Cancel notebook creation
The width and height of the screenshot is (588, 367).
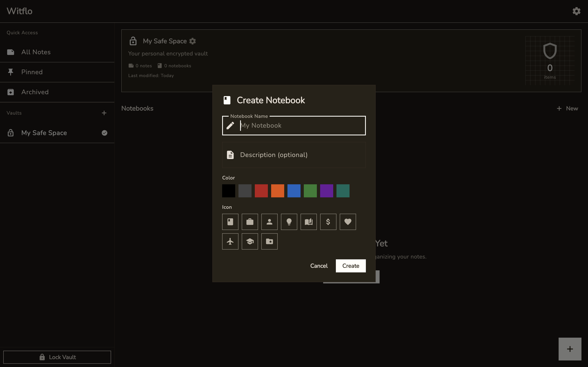click(x=319, y=265)
